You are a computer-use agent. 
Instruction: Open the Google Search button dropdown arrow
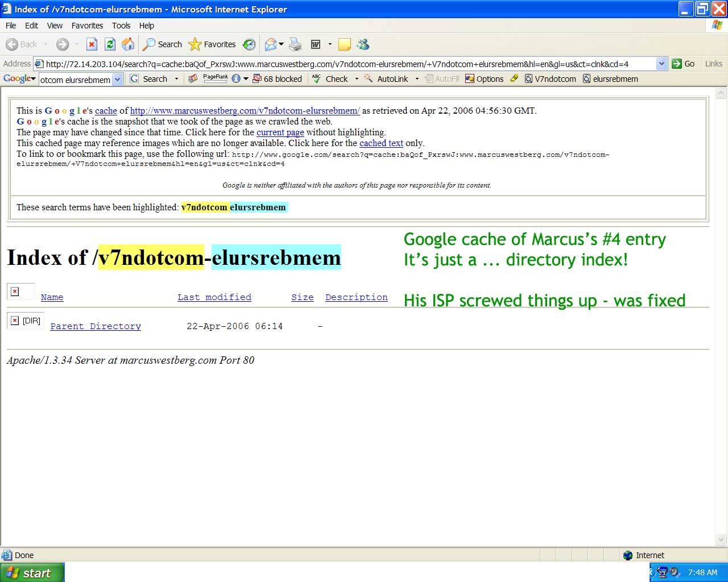tap(176, 79)
